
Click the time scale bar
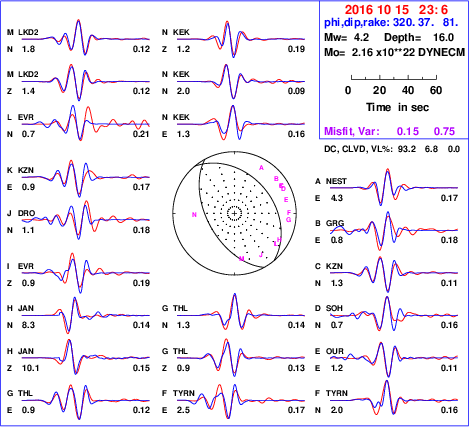[x=394, y=78]
